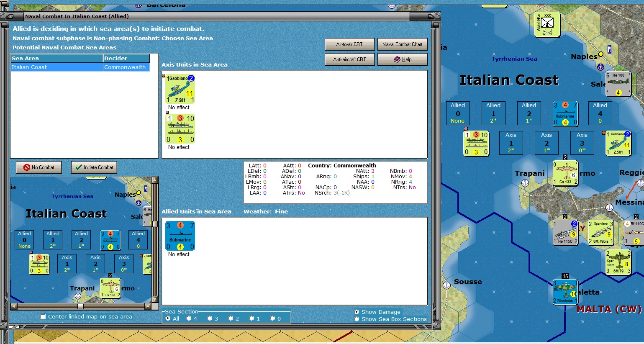Select the All sea section radio button
644x344 pixels.
point(168,318)
